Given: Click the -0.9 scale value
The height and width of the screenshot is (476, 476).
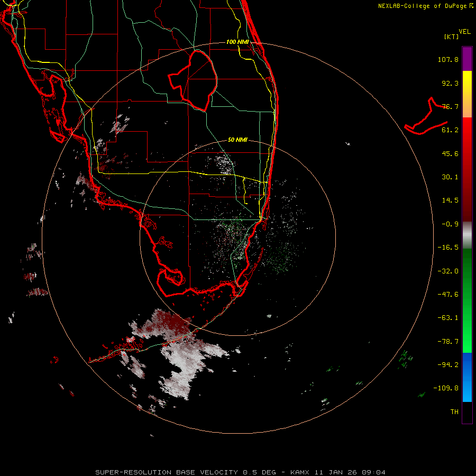Looking at the screenshot, I should click(x=450, y=224).
